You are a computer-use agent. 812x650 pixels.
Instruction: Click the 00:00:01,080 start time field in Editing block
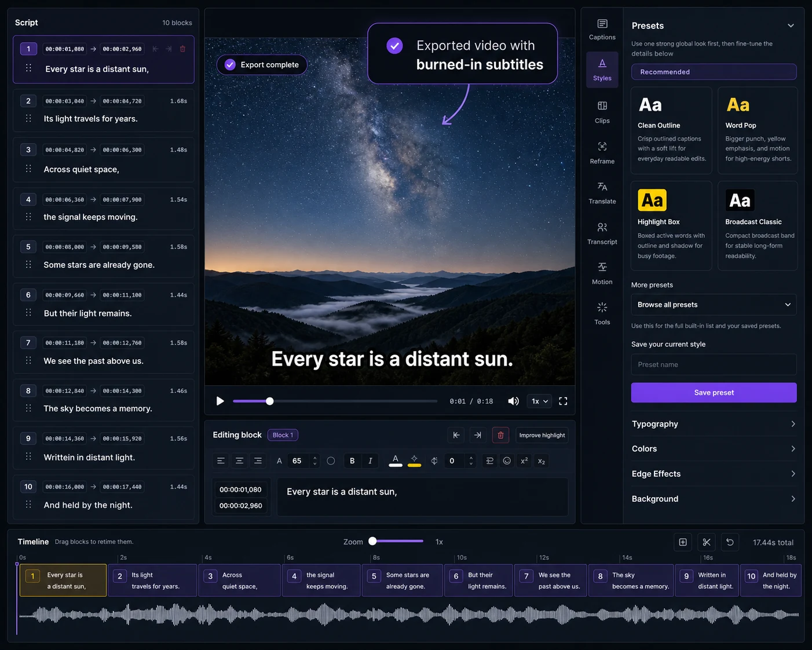click(x=240, y=490)
